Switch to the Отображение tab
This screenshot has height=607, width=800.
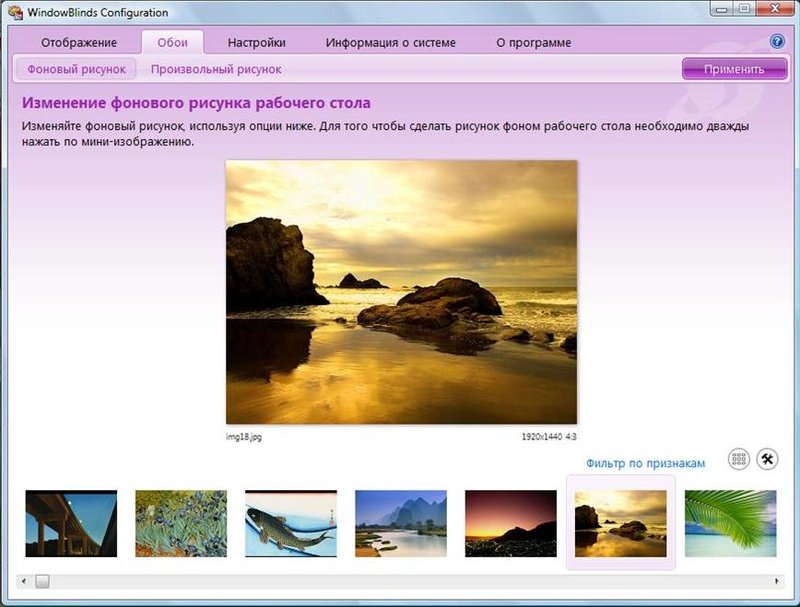79,43
